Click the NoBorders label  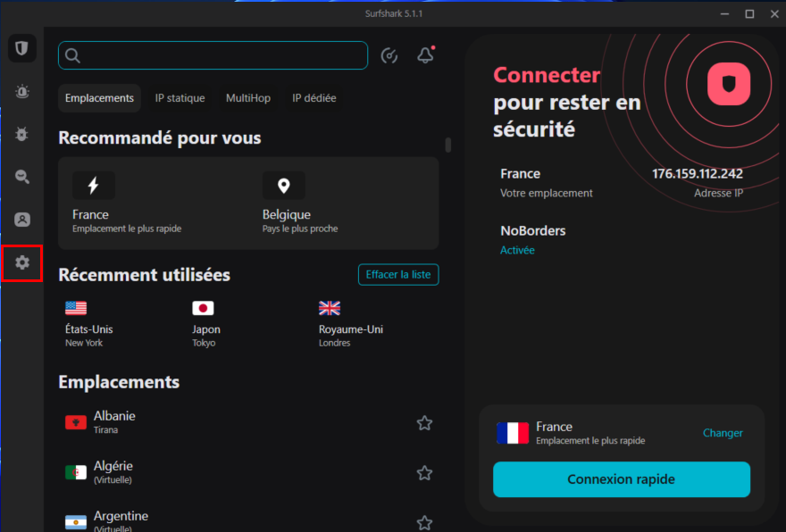click(x=533, y=231)
